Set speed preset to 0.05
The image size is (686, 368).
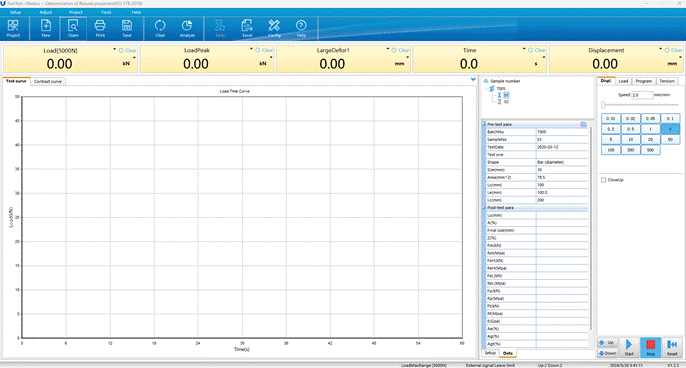(x=650, y=119)
